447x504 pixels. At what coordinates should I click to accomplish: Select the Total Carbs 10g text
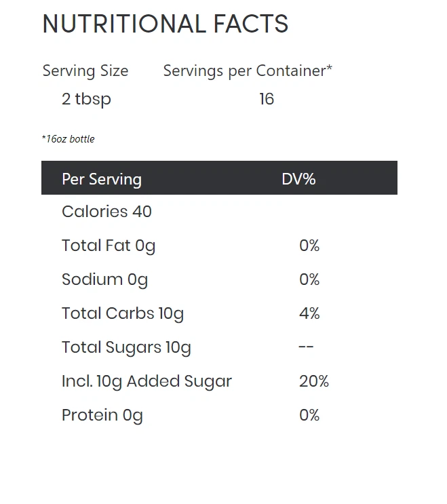point(123,313)
